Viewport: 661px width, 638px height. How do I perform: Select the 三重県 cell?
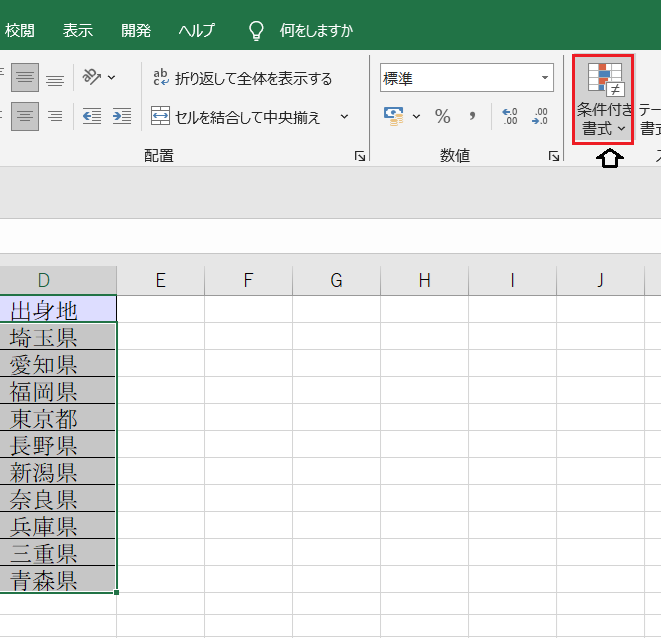[58, 552]
